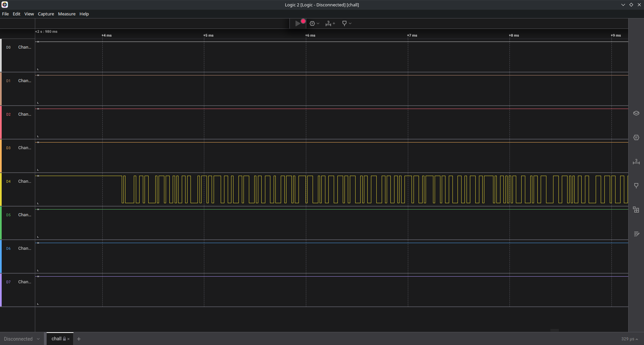
Task: Click the 2 s : 980 ms timestamp
Action: 47,32
